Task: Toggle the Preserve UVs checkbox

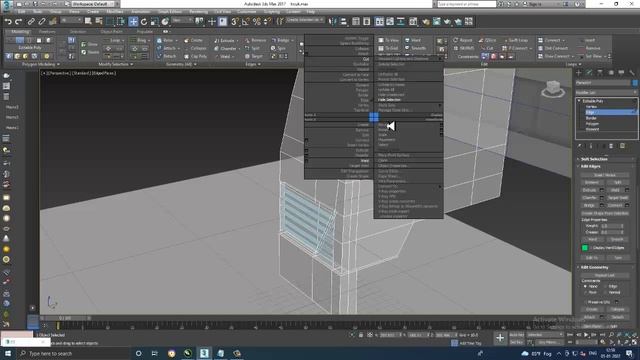Action: (586, 302)
